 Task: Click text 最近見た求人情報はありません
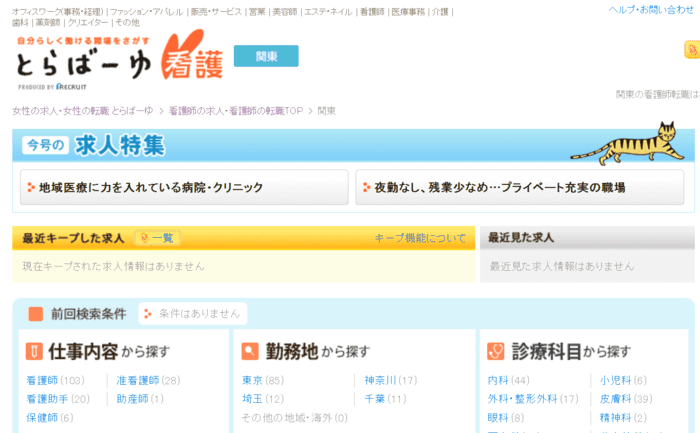pyautogui.click(x=562, y=266)
